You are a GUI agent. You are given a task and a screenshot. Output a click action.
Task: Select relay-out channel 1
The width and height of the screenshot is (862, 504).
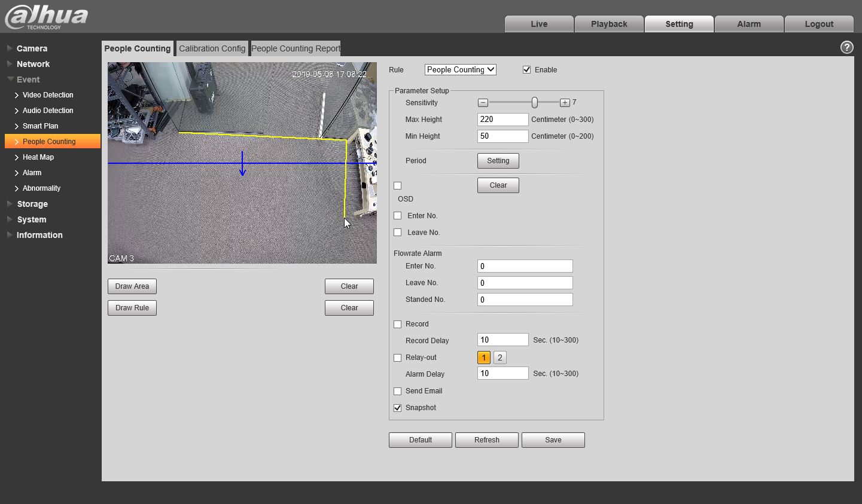click(483, 358)
